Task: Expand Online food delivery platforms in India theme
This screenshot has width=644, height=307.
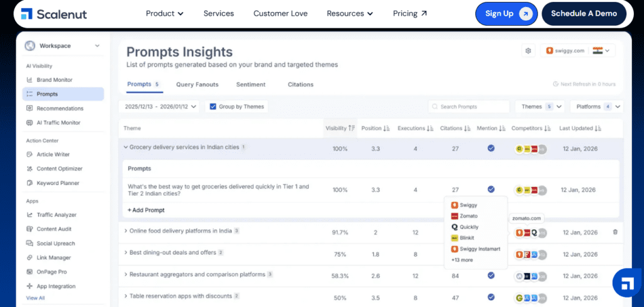Action: click(x=126, y=231)
